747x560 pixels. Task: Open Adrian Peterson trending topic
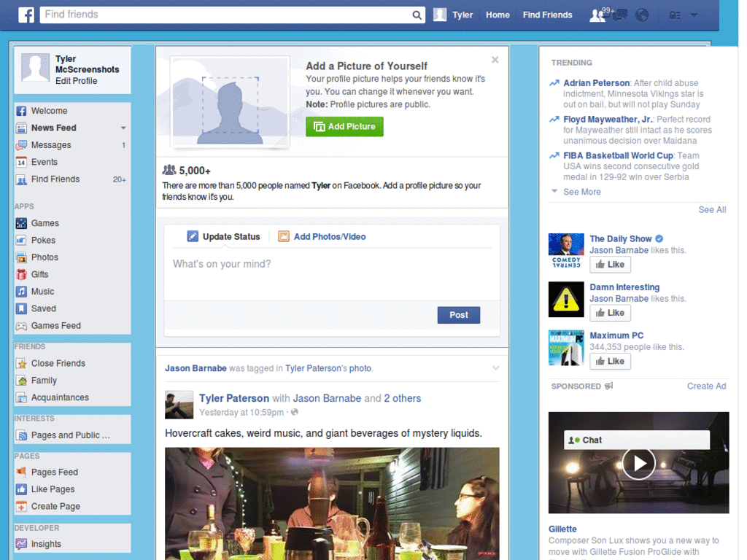(597, 83)
